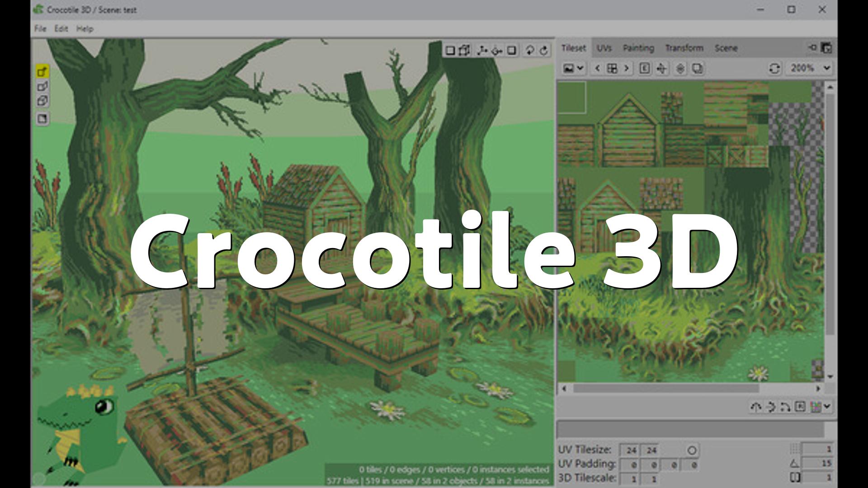Select the Object mode cube tool
Image resolution: width=868 pixels, height=488 pixels.
[42, 101]
